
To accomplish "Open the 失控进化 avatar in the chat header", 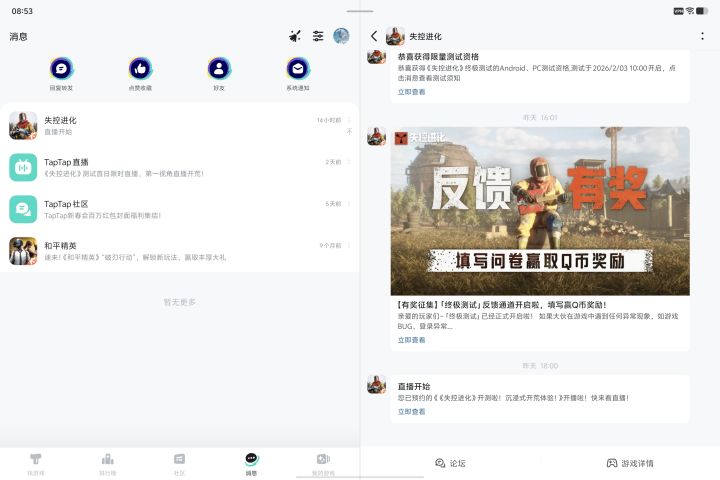I will point(395,36).
